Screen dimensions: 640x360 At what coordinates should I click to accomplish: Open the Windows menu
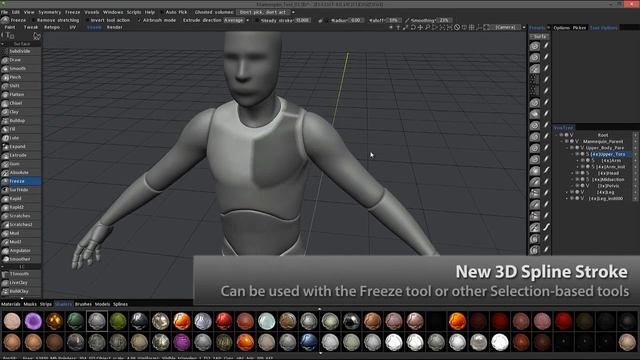(x=113, y=12)
